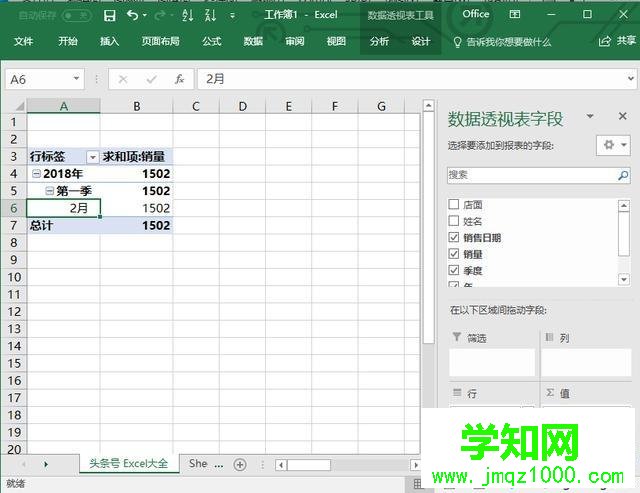Open Insert Function with the fx icon

pyautogui.click(x=179, y=79)
